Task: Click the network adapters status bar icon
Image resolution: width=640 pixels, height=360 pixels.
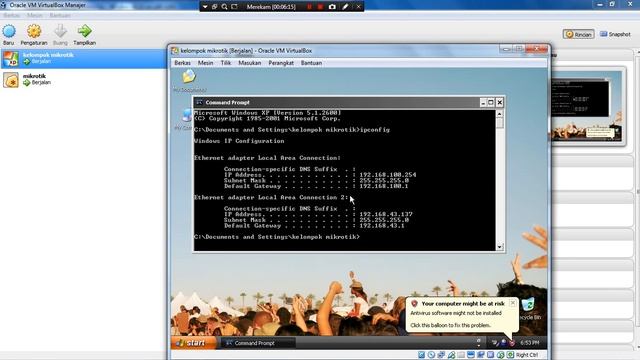Action: [x=441, y=355]
